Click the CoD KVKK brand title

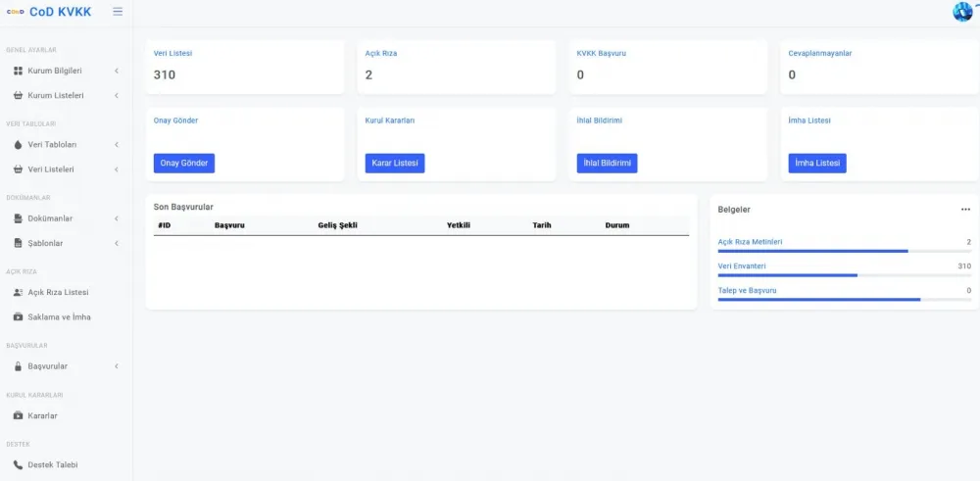[x=60, y=11]
